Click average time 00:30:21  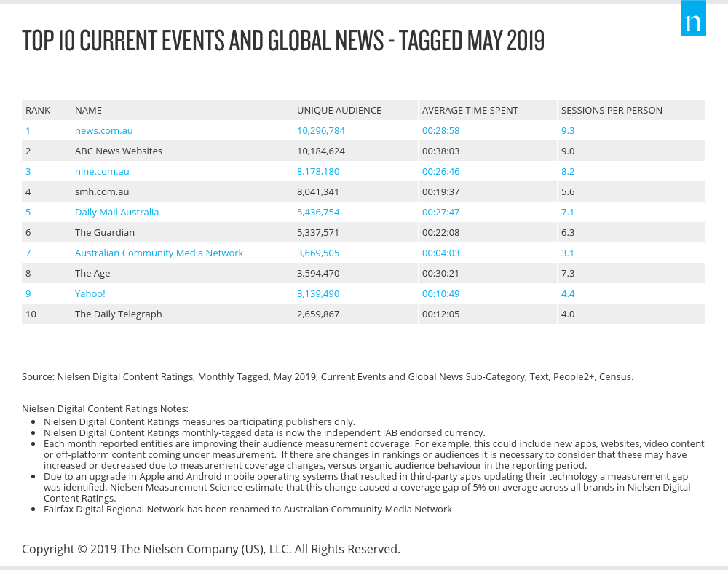point(440,274)
